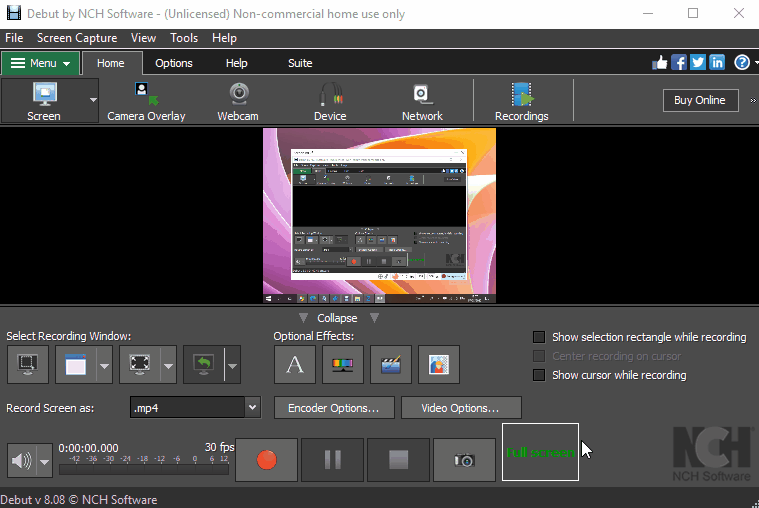Click the thumbs up like icon
This screenshot has height=508, width=759.
[x=659, y=62]
